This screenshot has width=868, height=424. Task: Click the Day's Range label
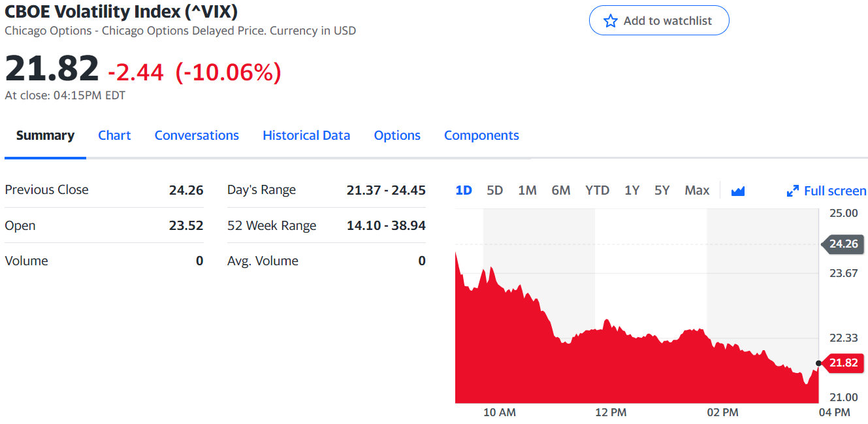click(261, 190)
